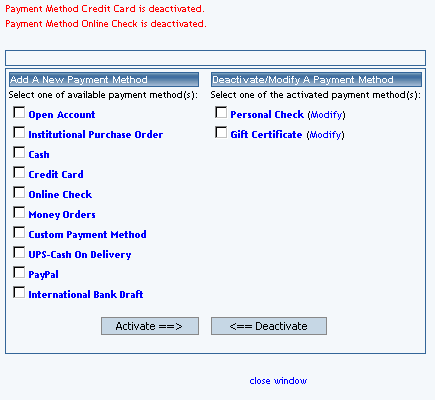Enable the Cash payment checkbox
435x400 pixels.
(x=19, y=152)
